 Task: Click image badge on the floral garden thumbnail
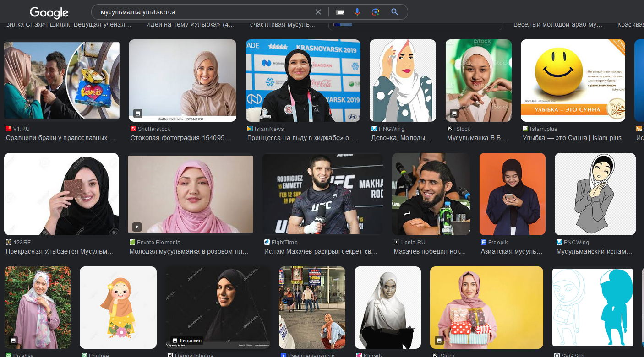(x=14, y=341)
